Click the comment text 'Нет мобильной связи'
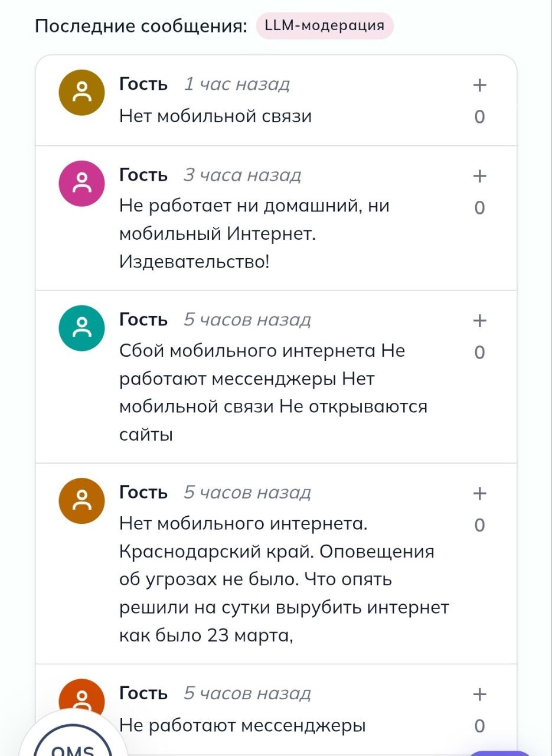The height and width of the screenshot is (756, 552). click(215, 116)
